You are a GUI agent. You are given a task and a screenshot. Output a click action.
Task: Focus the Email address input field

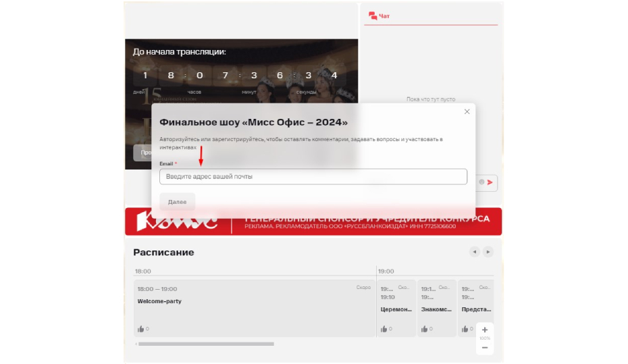[x=313, y=176]
